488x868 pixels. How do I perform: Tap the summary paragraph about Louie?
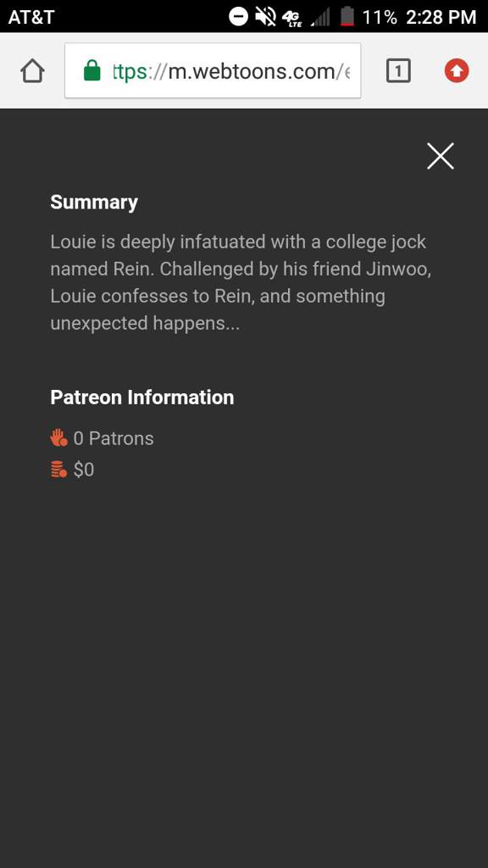point(241,282)
